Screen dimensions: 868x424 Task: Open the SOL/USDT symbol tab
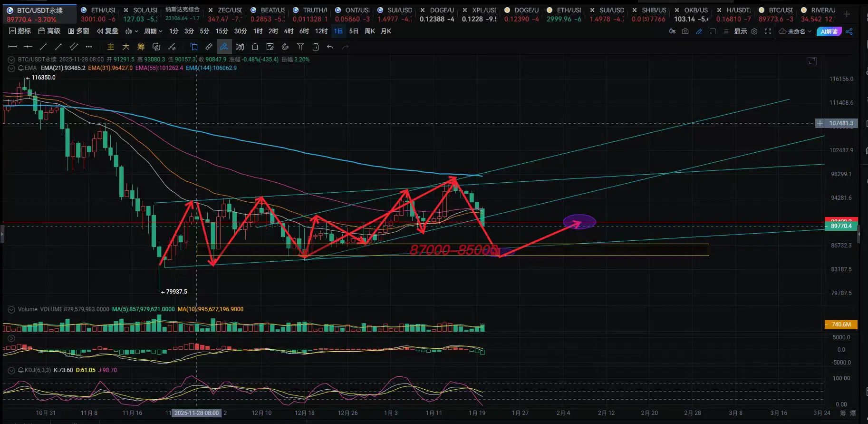[140, 14]
